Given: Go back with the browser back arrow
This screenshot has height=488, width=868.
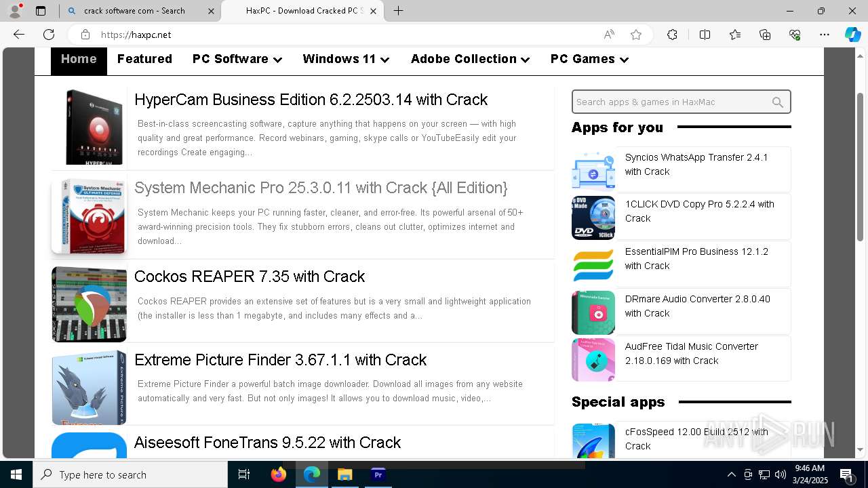Looking at the screenshot, I should click(19, 35).
